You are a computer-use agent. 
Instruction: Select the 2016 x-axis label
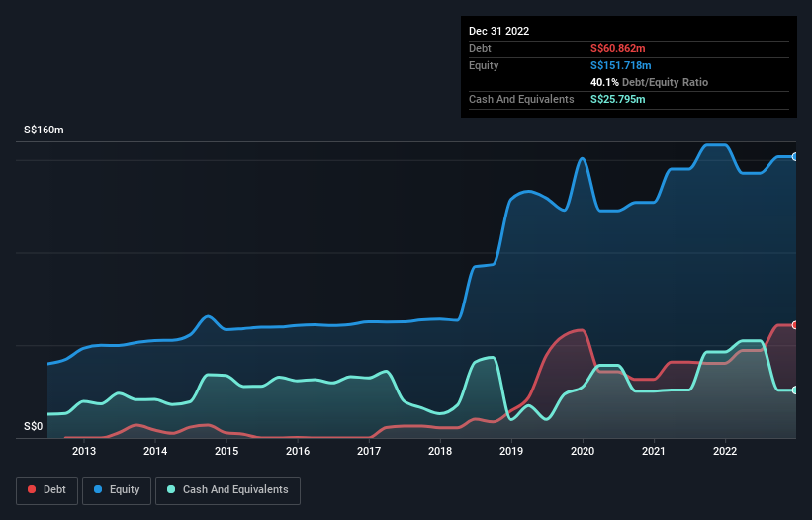[x=298, y=451]
